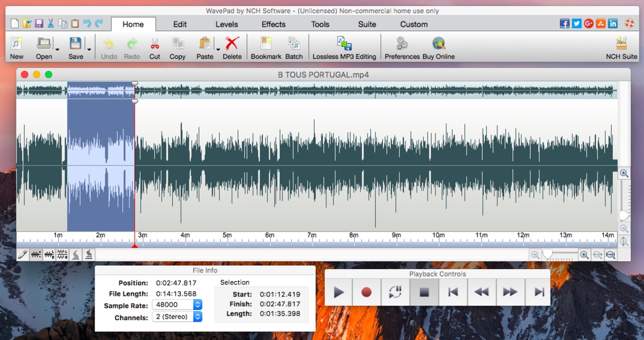Toggle the first spectral view button
Image resolution: width=644 pixels, height=340 pixels.
pyautogui.click(x=75, y=255)
